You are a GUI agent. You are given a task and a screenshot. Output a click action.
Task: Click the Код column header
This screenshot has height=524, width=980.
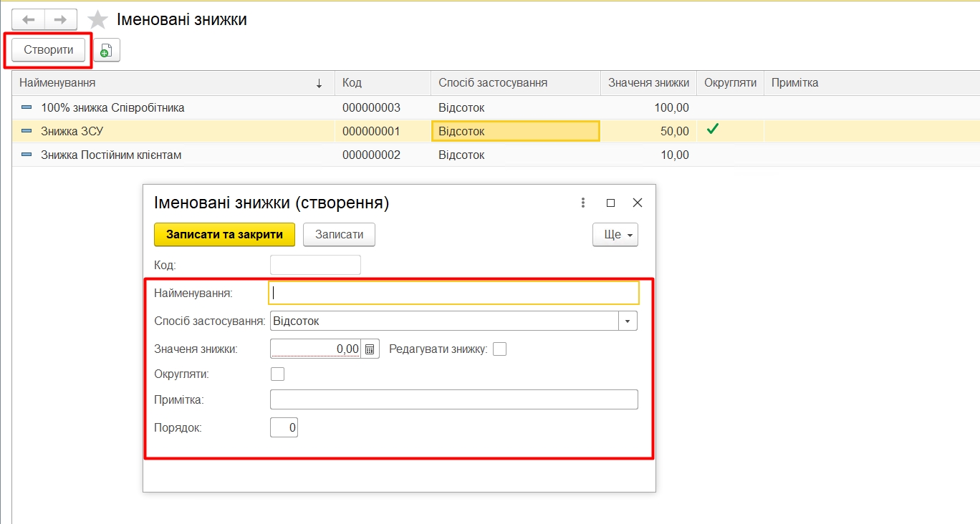[382, 83]
